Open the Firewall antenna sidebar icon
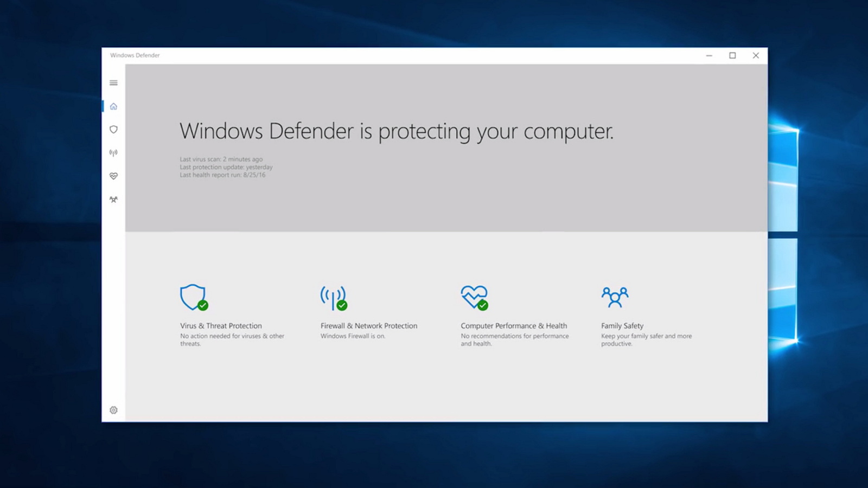This screenshot has height=488, width=868. (x=113, y=153)
